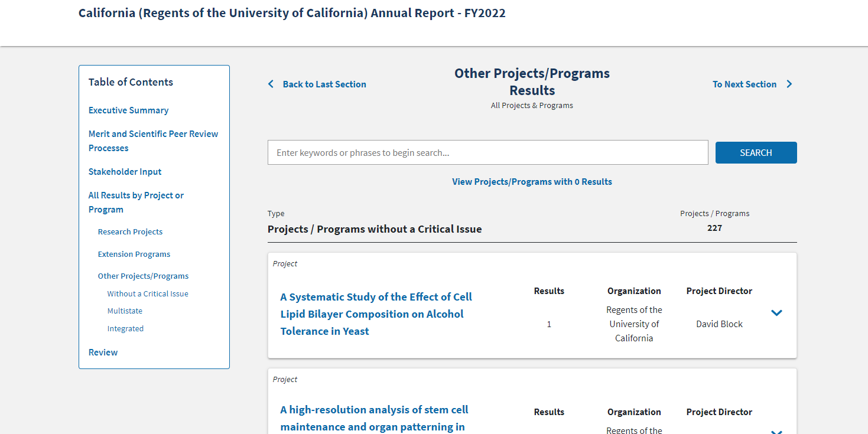Click the right chevron beside To Next Section
Screen dimensions: 868x434
point(789,84)
